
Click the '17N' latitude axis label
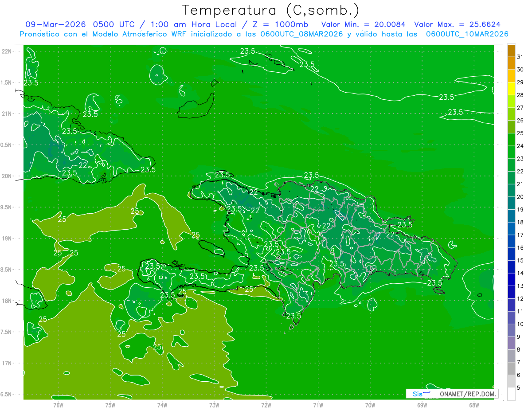(x=8, y=363)
